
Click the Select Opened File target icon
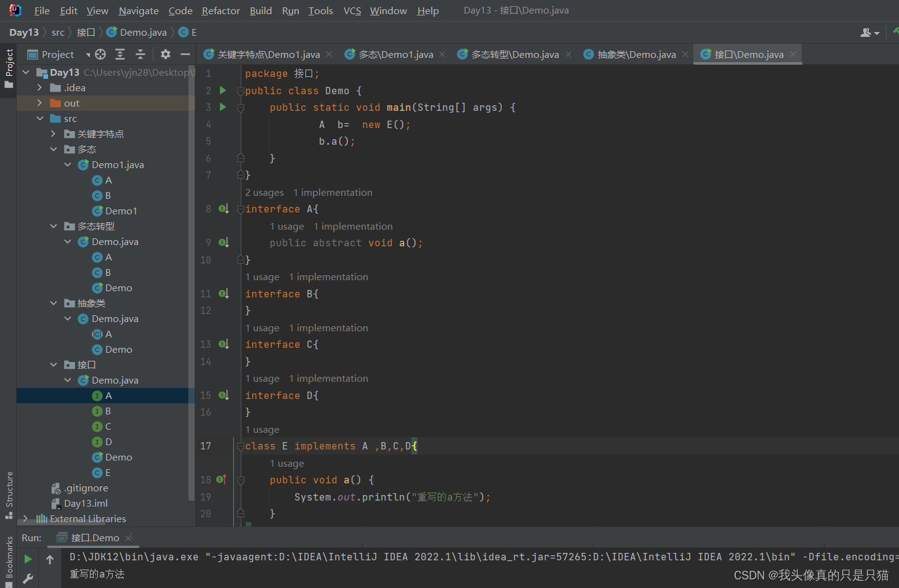coord(100,54)
